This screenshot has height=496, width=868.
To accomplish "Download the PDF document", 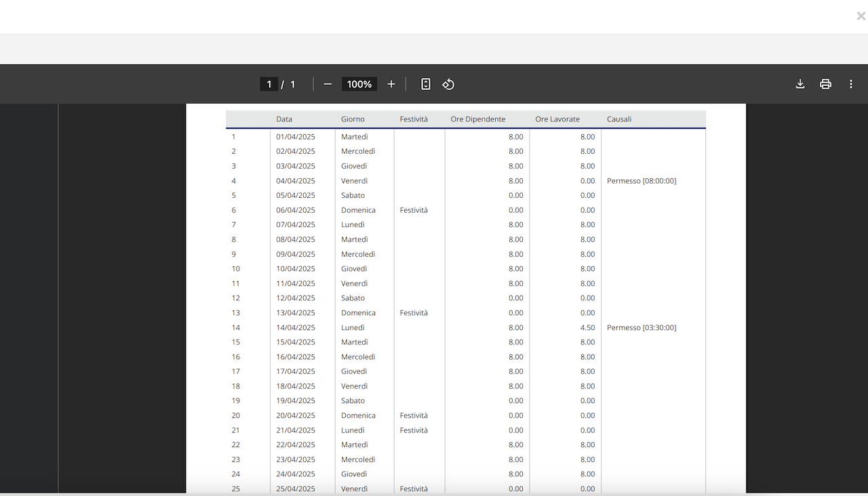I will pyautogui.click(x=800, y=84).
